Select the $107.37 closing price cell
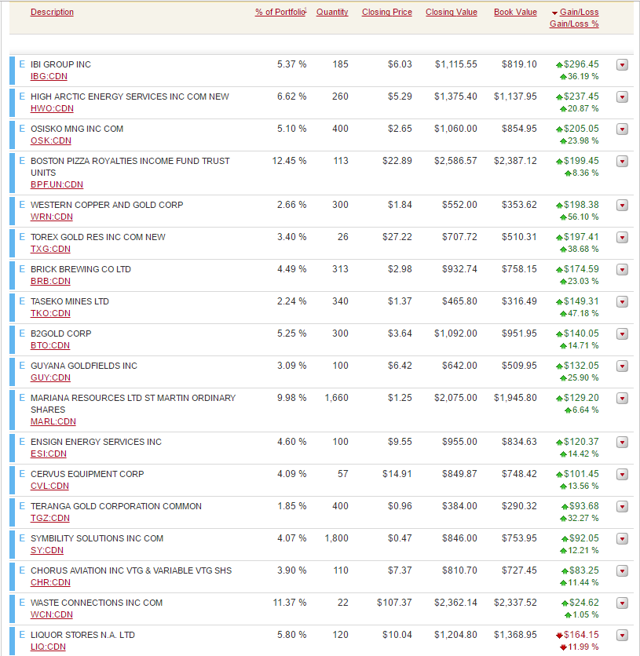This screenshot has width=640, height=656. 394,603
